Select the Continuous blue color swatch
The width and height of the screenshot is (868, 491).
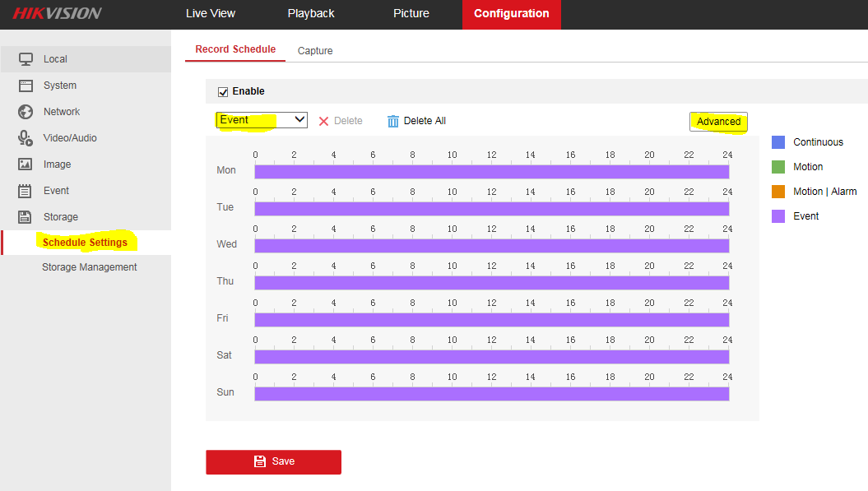point(778,142)
